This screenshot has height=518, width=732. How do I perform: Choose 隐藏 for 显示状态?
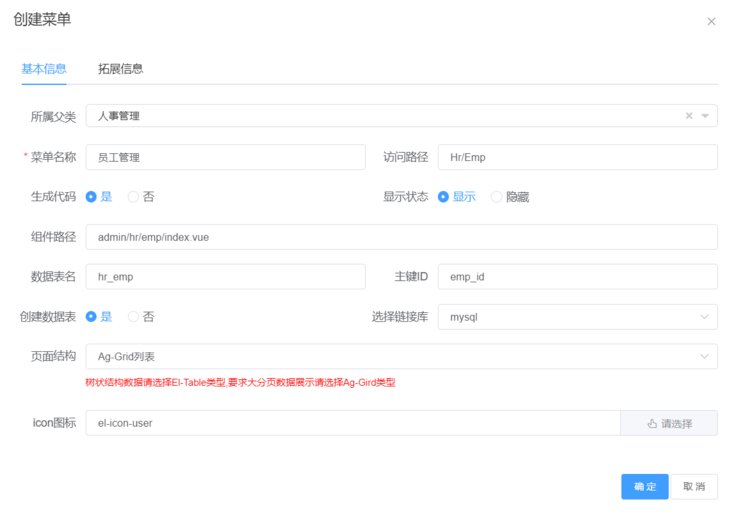[510, 197]
